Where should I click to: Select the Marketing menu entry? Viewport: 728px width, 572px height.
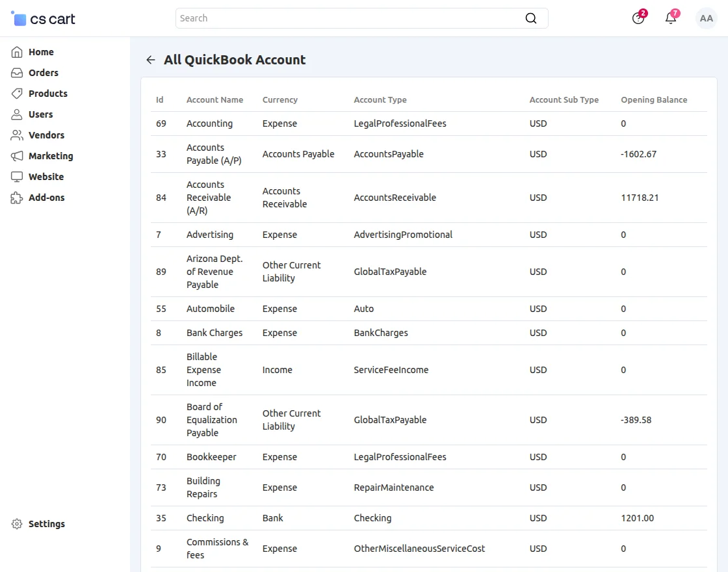tap(50, 156)
